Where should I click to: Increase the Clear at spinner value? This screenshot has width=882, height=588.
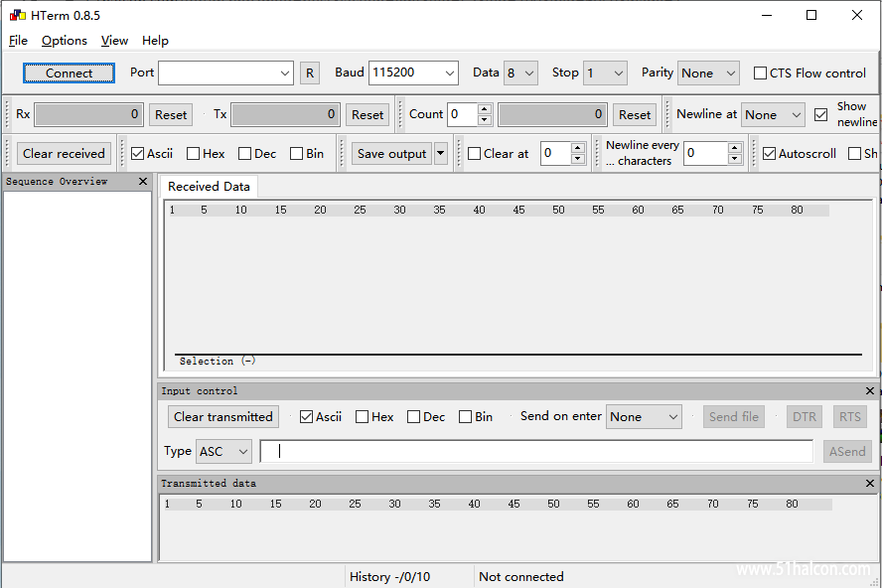578,148
